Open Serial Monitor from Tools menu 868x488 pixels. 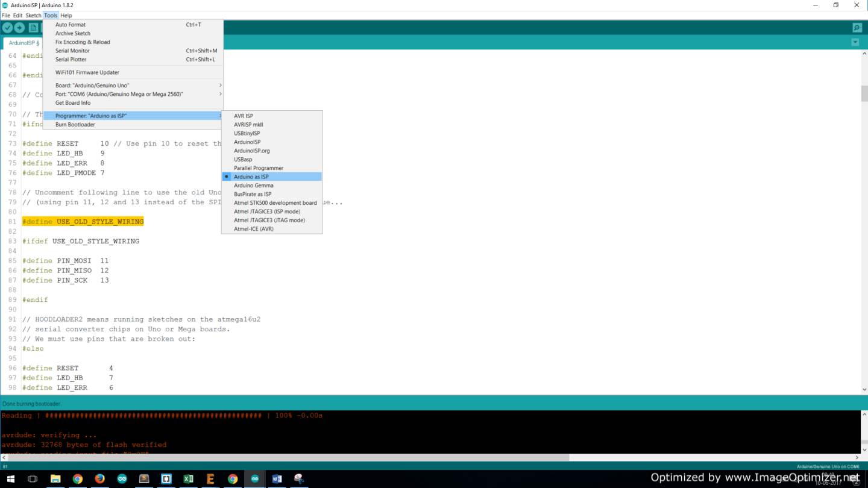[133, 51]
